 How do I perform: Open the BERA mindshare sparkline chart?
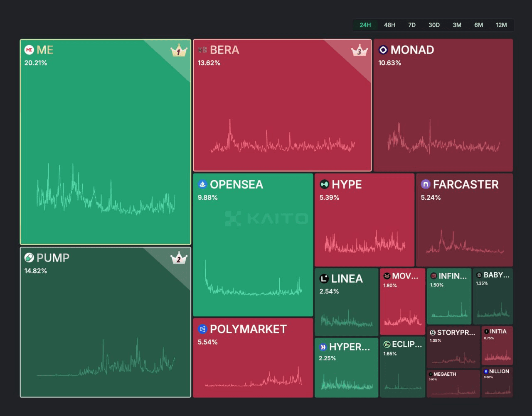[x=283, y=137]
